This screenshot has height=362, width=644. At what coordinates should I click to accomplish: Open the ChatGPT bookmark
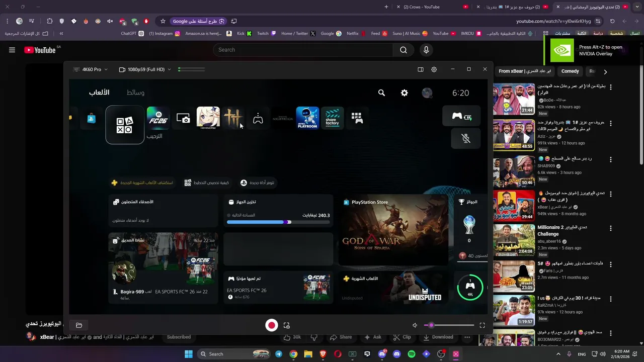pyautogui.click(x=132, y=34)
